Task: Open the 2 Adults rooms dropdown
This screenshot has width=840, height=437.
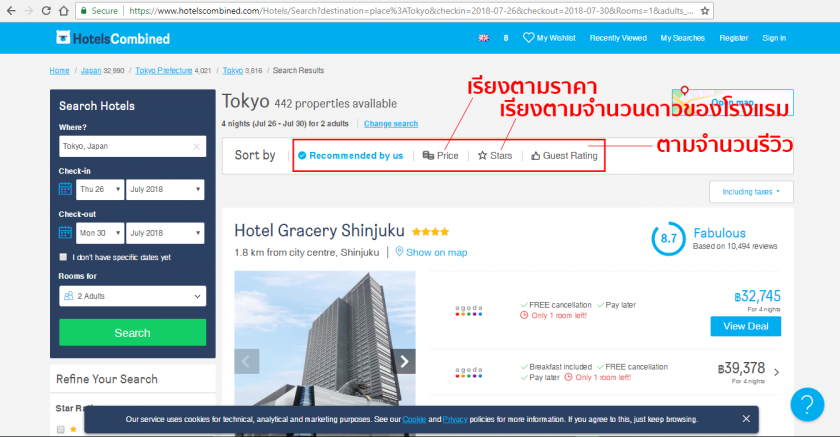Action: click(132, 296)
